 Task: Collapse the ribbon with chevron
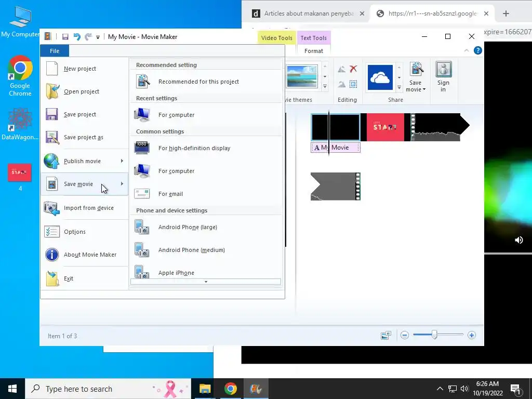tap(467, 50)
